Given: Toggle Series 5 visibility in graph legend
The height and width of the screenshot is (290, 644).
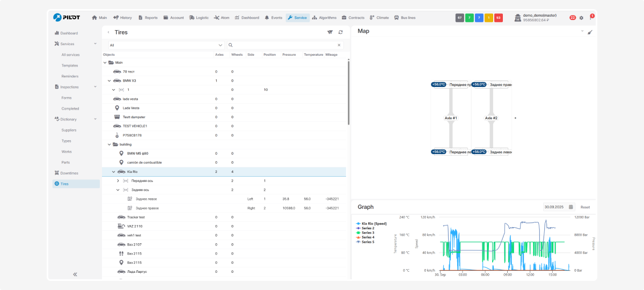Looking at the screenshot, I should click(368, 242).
